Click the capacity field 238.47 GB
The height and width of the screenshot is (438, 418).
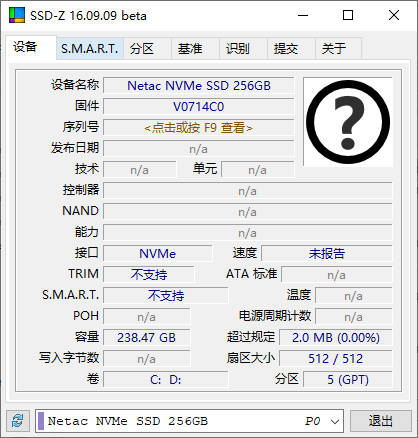click(146, 338)
